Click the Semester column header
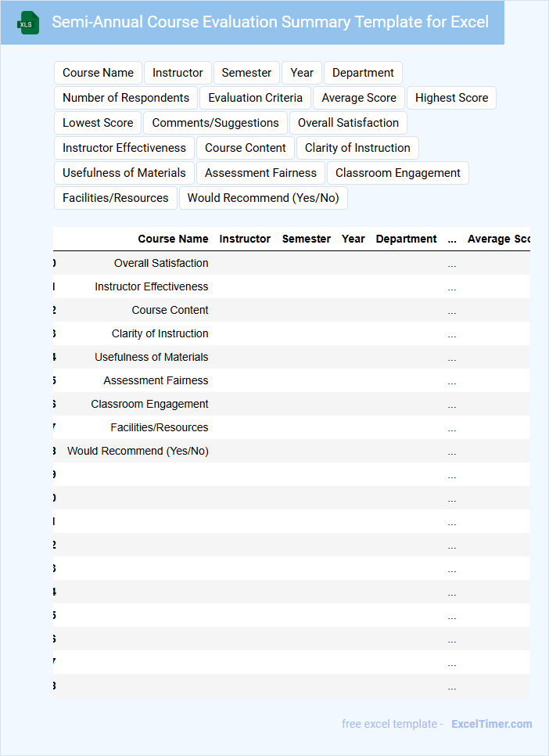This screenshot has width=549, height=756. tap(306, 239)
